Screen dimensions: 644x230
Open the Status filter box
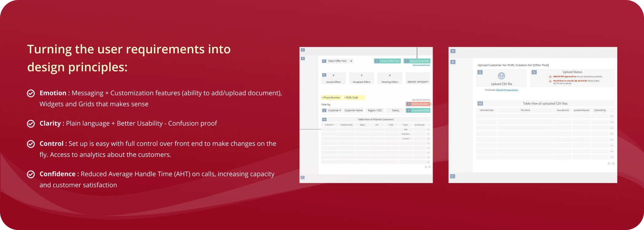(x=396, y=110)
